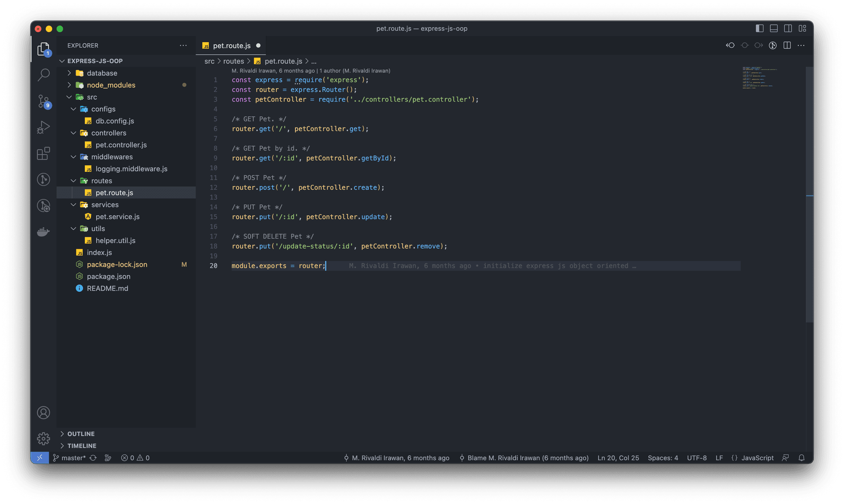Click the editor vertical scrollbar
This screenshot has width=844, height=504.
point(809,195)
